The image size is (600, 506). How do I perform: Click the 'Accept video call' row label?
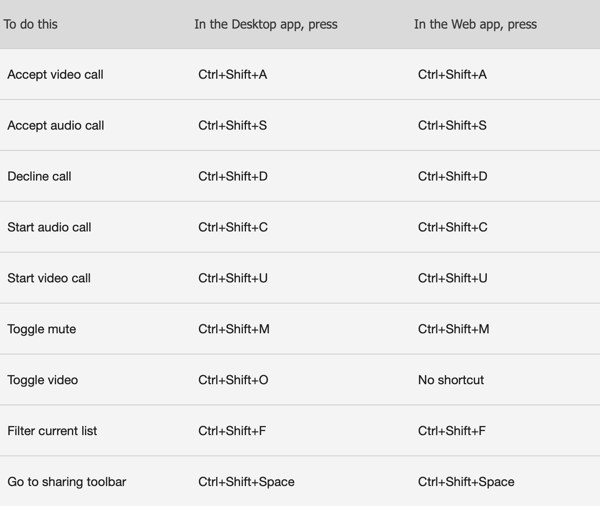coord(55,74)
